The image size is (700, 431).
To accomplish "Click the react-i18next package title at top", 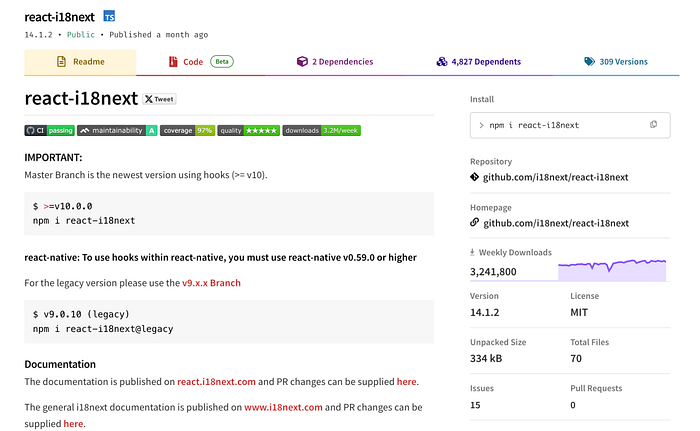I will pos(59,17).
